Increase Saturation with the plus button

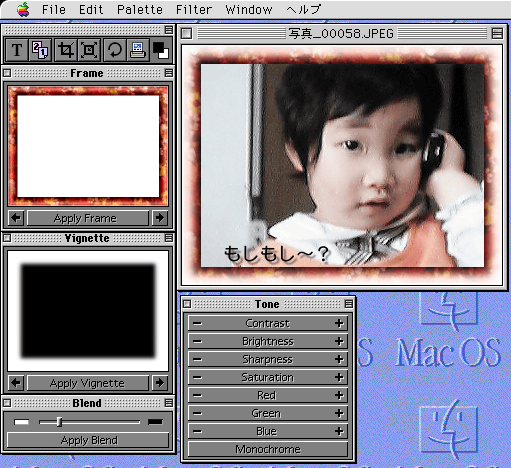click(x=339, y=377)
